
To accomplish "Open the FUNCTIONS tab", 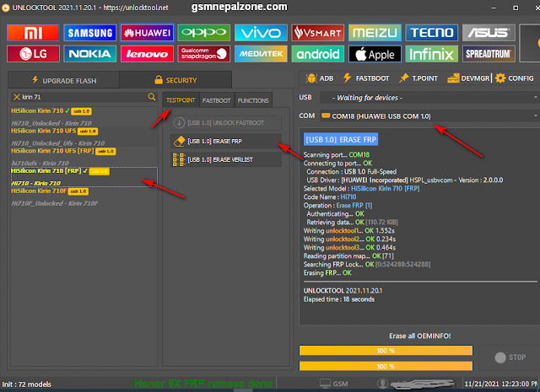I will click(x=253, y=100).
